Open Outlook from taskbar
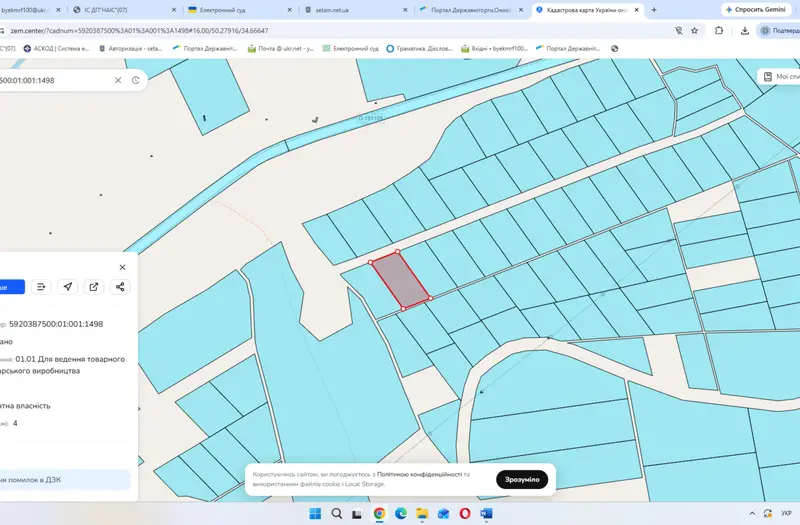The image size is (800, 525). click(x=443, y=513)
